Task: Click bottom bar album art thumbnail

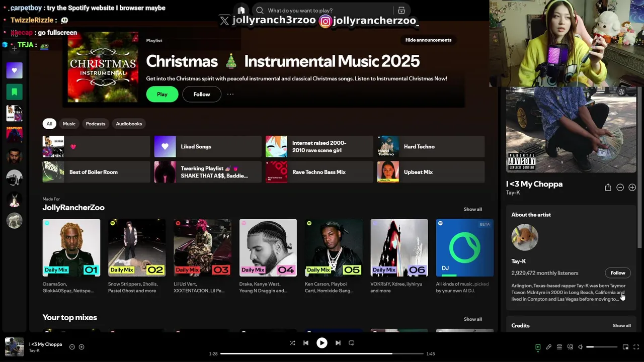Action: pyautogui.click(x=14, y=347)
